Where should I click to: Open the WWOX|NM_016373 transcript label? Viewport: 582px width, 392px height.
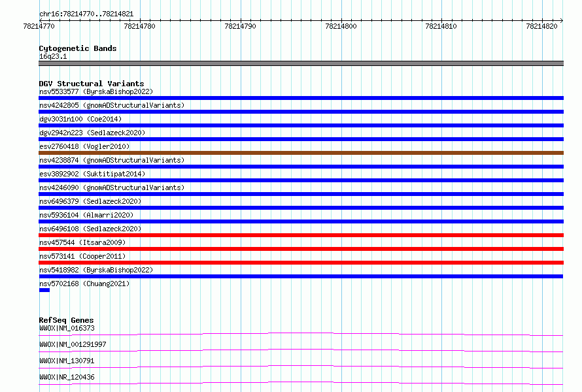(67, 328)
